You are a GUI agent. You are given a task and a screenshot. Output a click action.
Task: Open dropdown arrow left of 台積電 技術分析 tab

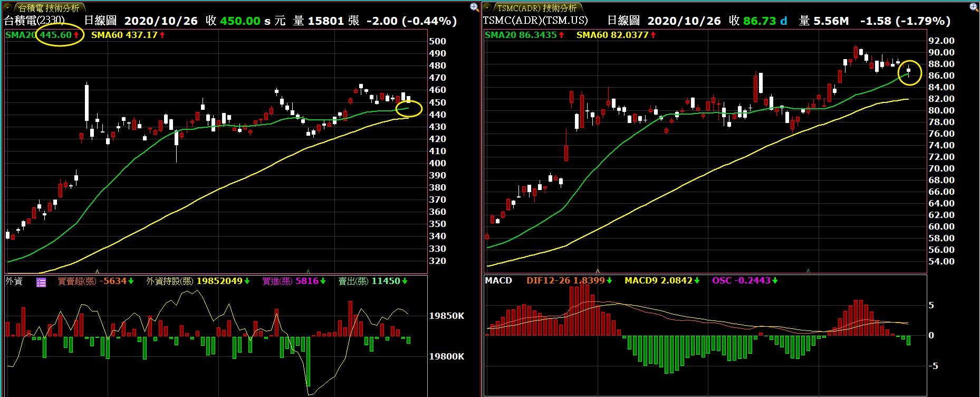click(8, 7)
